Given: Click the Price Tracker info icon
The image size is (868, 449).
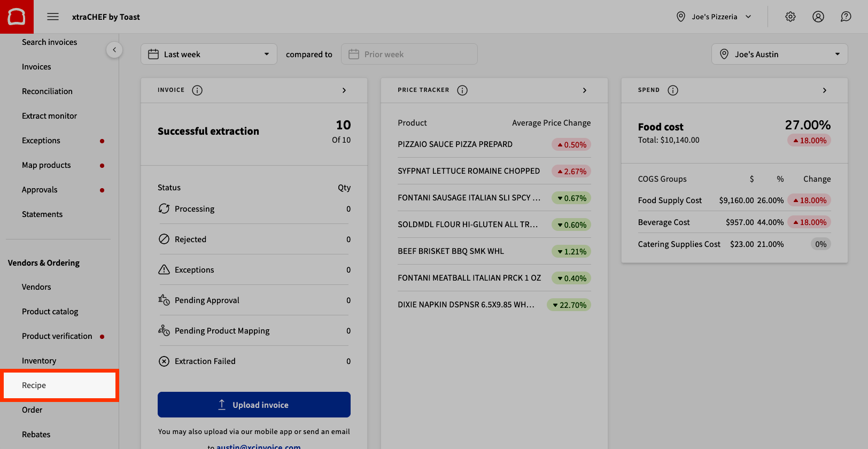Looking at the screenshot, I should [462, 90].
